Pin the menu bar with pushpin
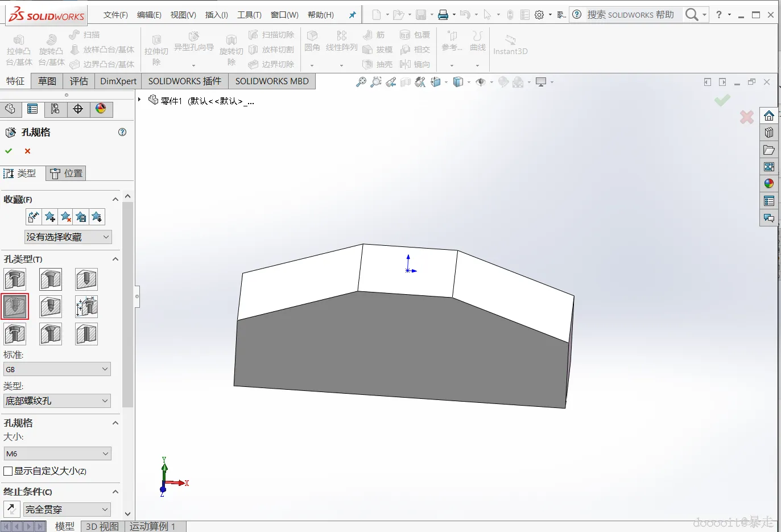781x532 pixels. point(352,15)
